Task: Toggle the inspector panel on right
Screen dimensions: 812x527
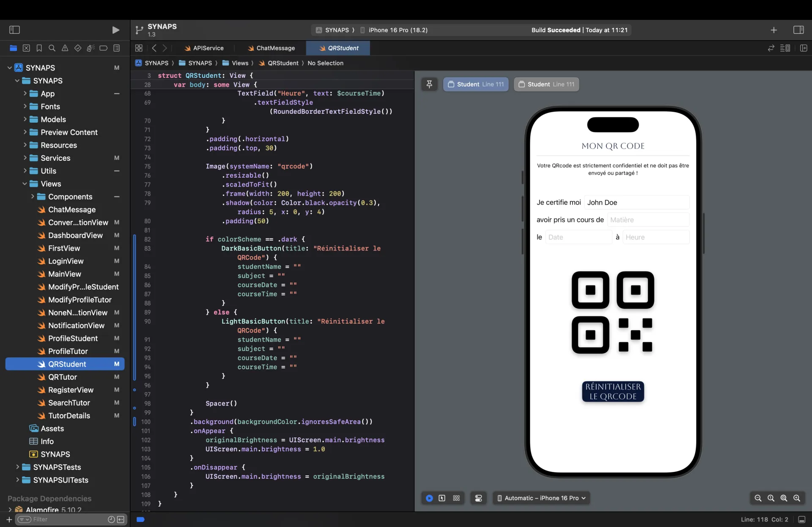Action: [x=798, y=30]
